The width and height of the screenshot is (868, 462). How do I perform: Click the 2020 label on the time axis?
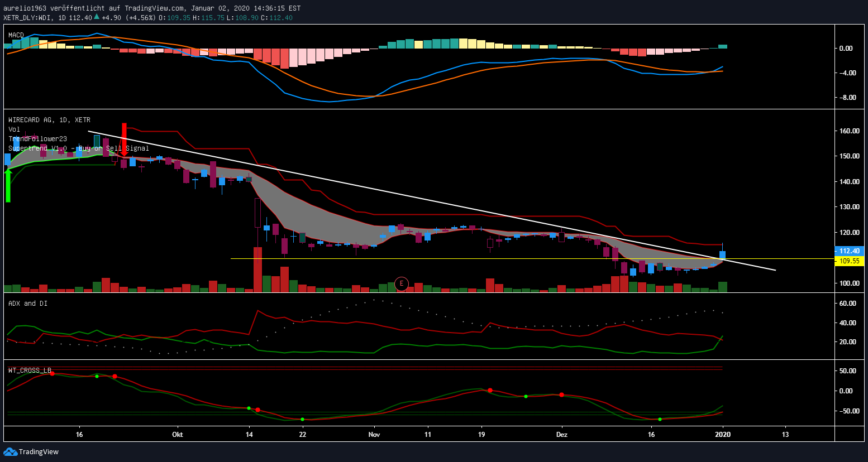click(723, 435)
